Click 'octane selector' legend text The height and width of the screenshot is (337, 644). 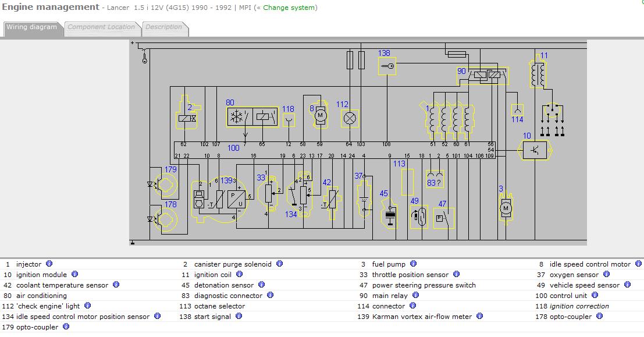coord(219,306)
